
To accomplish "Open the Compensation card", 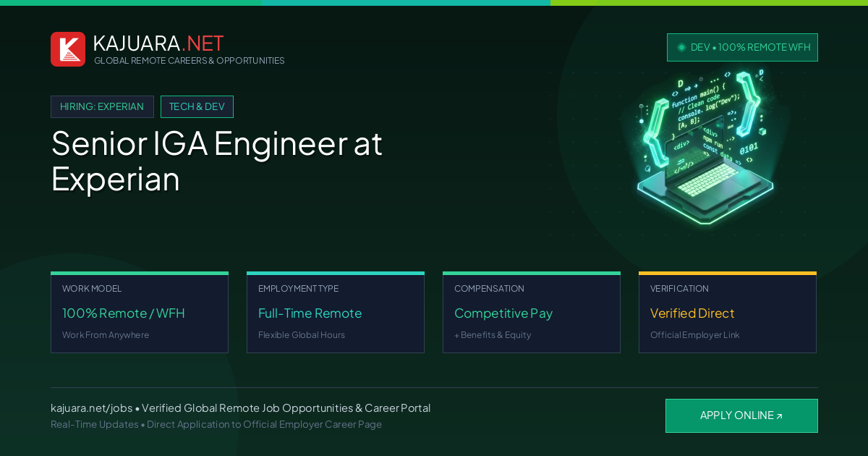I will pos(532,312).
